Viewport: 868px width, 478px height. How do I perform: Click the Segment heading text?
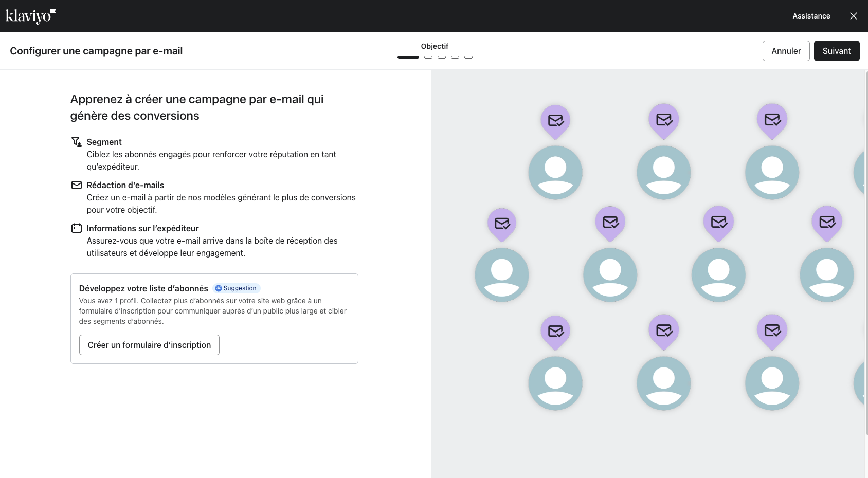click(104, 142)
